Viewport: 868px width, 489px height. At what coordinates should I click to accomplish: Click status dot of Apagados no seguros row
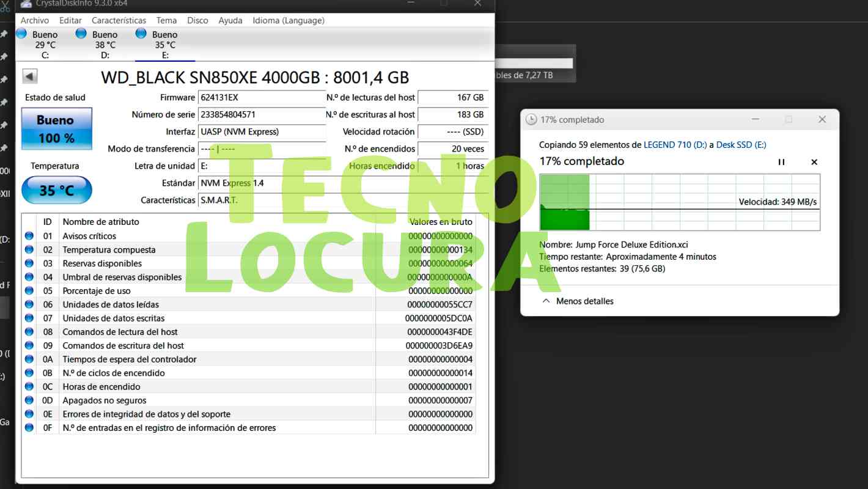point(29,400)
